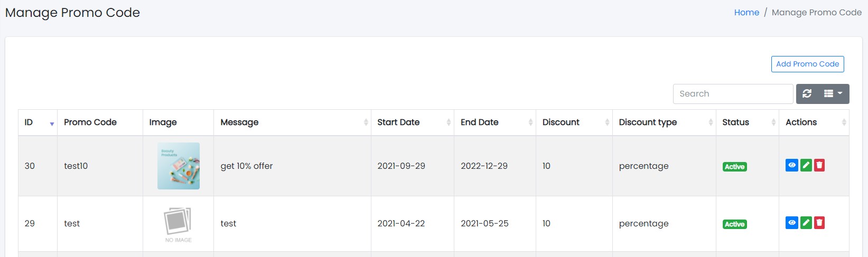Image resolution: width=868 pixels, height=257 pixels.
Task: Open test10 promo beauty products thumbnail
Action: 179,166
